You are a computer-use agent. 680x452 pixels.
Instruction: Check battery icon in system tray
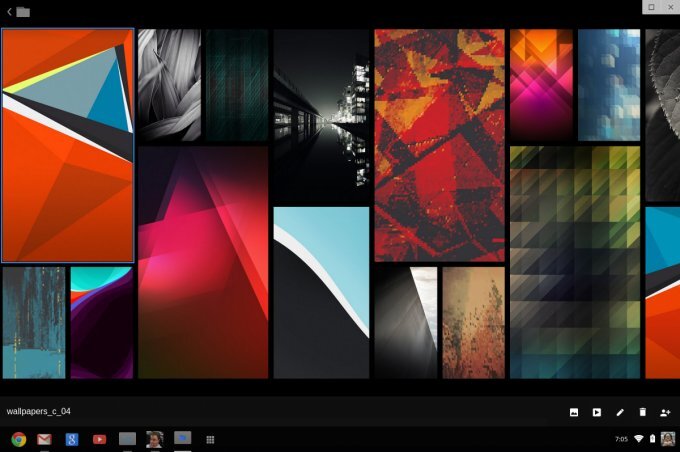pyautogui.click(x=652, y=439)
